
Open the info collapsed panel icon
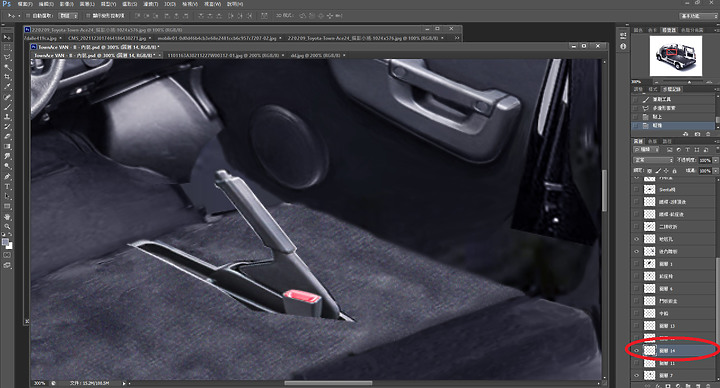[x=623, y=46]
